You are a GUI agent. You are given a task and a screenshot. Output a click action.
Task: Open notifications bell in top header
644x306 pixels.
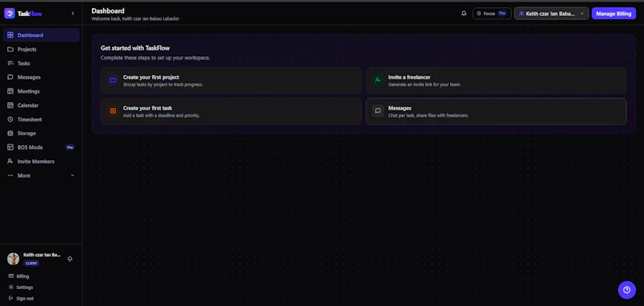tap(464, 14)
